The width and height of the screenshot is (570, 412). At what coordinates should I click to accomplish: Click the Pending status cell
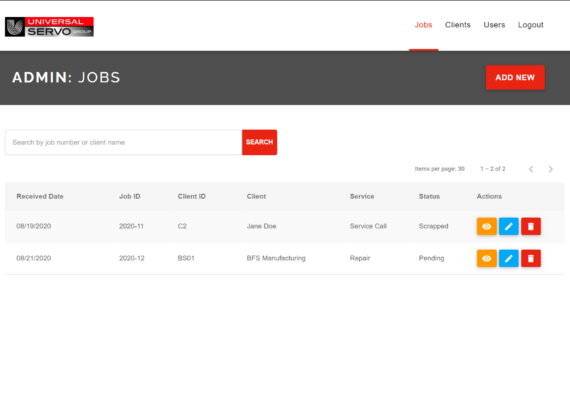click(431, 258)
